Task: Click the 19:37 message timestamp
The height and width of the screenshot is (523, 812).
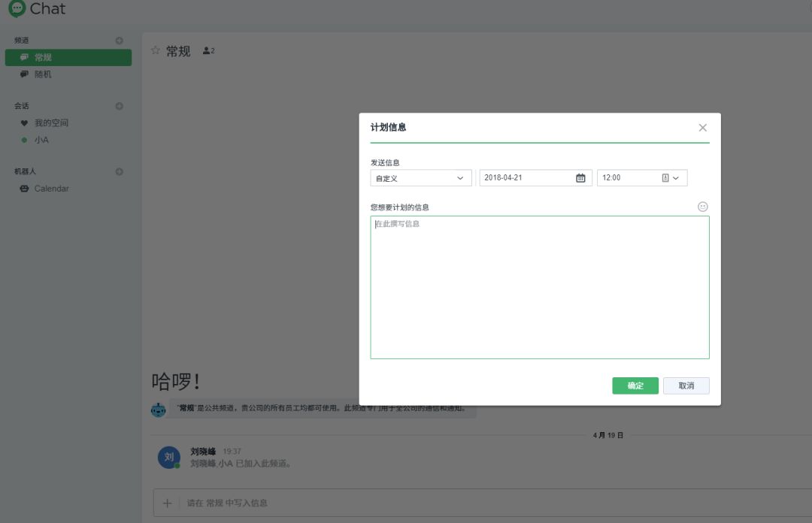Action: coord(232,452)
